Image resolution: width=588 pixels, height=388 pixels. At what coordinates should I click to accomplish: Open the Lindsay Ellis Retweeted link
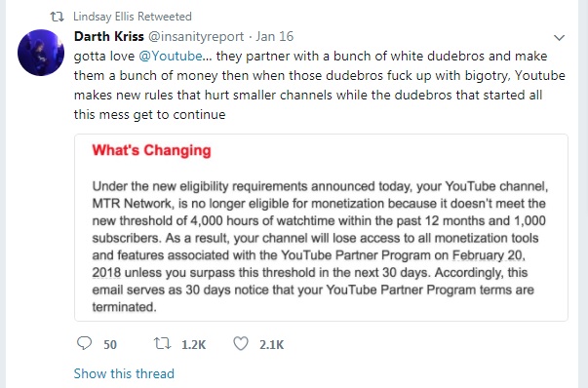click(133, 17)
